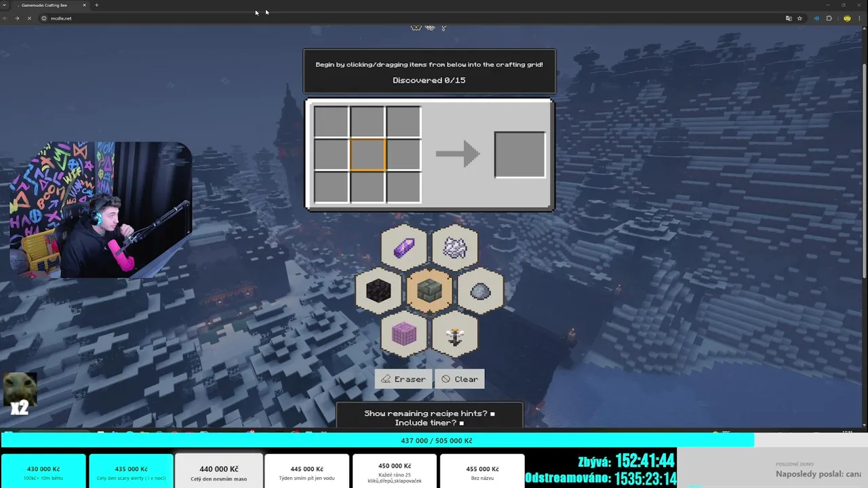The width and height of the screenshot is (868, 488).
Task: Pick the amethyst shard item hexagon
Action: point(404,247)
